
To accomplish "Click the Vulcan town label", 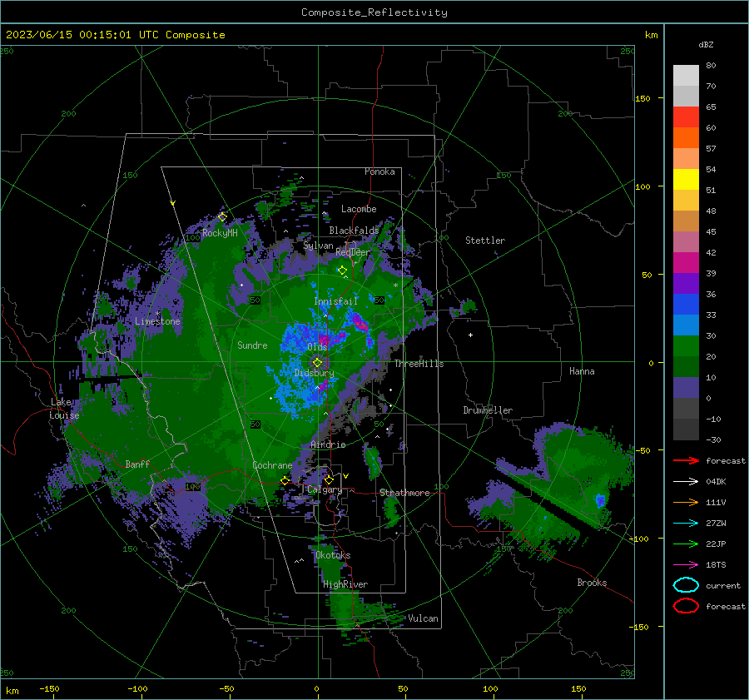I will [424, 618].
